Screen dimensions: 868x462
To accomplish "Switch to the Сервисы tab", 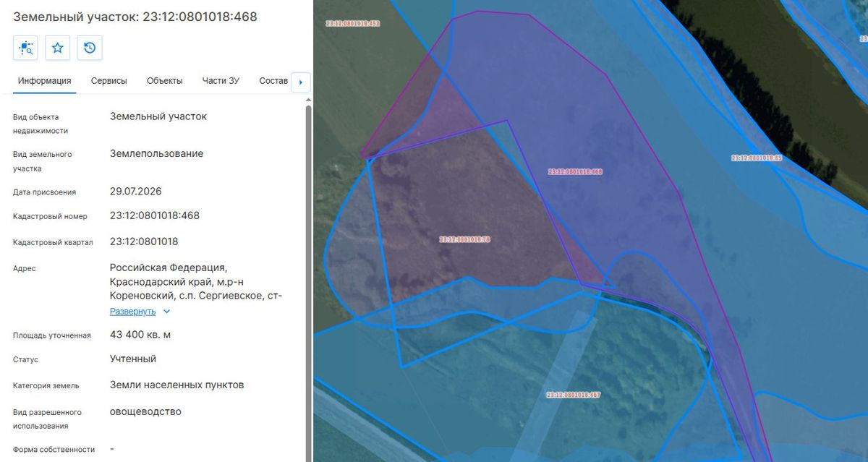I will (x=109, y=81).
